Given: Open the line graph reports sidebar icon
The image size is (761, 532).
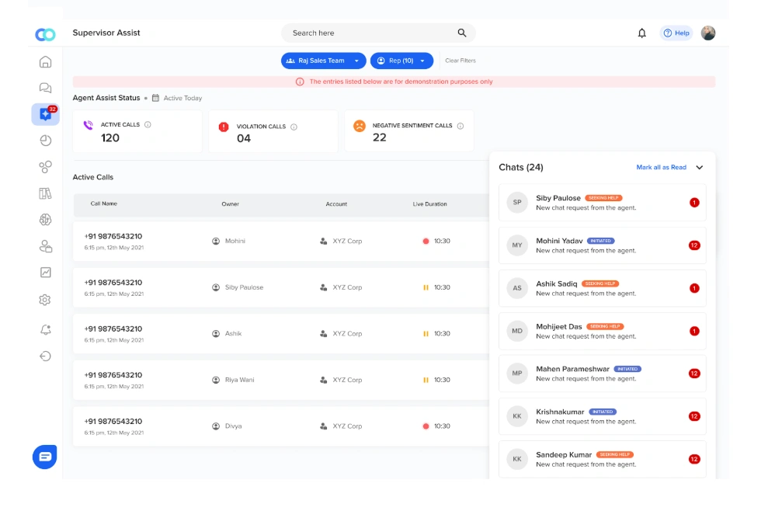Looking at the screenshot, I should tap(45, 273).
